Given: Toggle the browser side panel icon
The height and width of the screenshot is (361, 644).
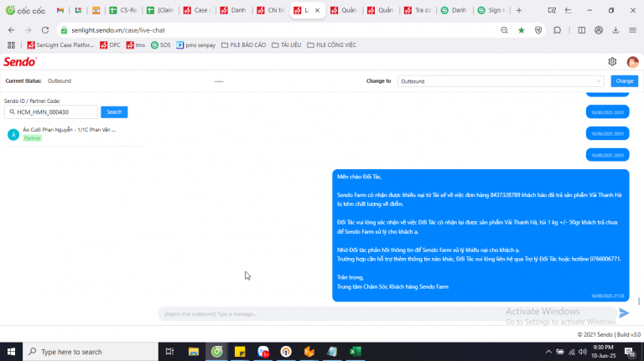Looking at the screenshot, I should pos(582,30).
